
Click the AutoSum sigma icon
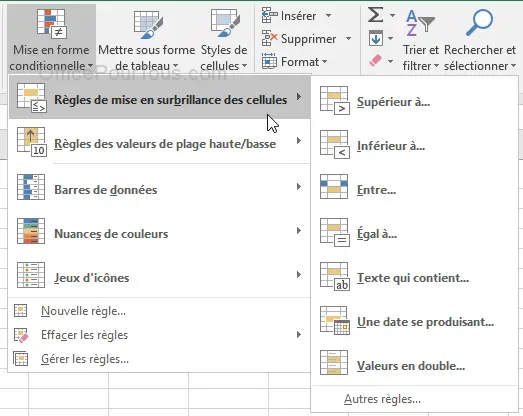(x=376, y=15)
